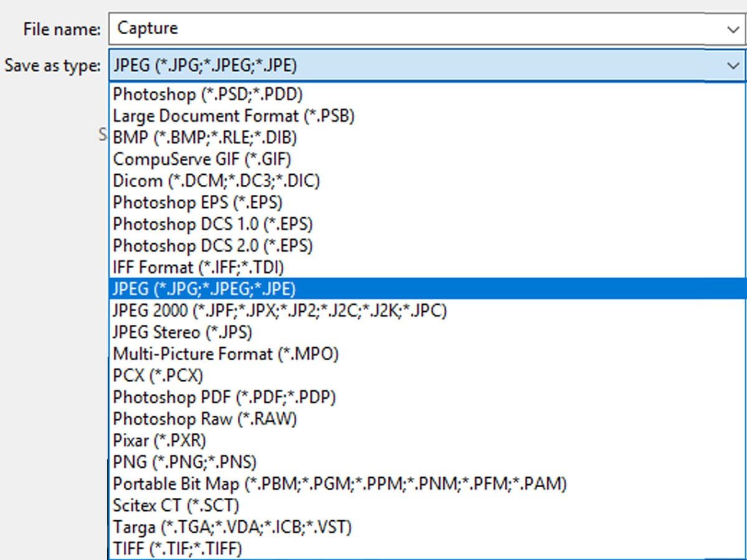This screenshot has width=747, height=560.
Task: Collapse the Save as type dropdown arrow
Action: click(732, 65)
